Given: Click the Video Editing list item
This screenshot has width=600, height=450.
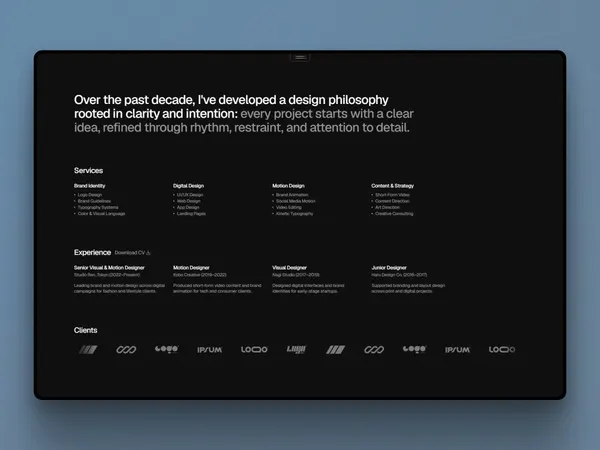Looking at the screenshot, I should tap(289, 207).
